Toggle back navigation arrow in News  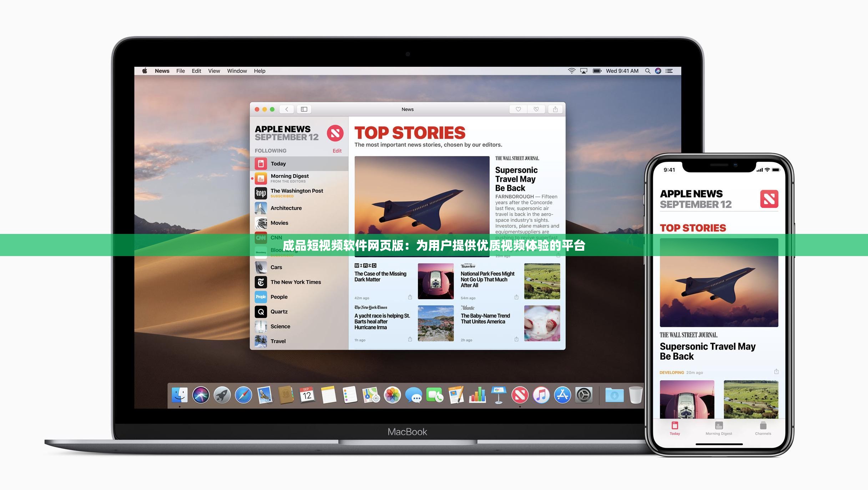tap(287, 109)
